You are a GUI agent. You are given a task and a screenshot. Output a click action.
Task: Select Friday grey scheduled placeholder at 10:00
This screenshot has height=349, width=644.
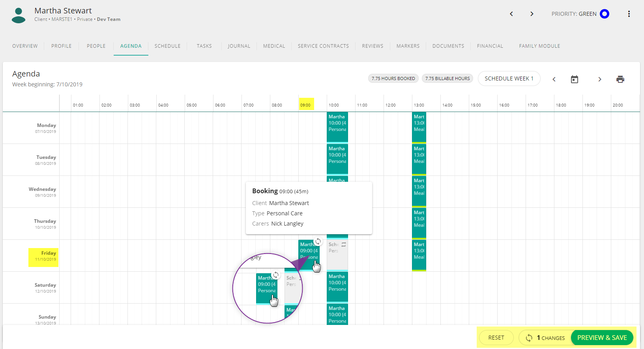point(337,256)
